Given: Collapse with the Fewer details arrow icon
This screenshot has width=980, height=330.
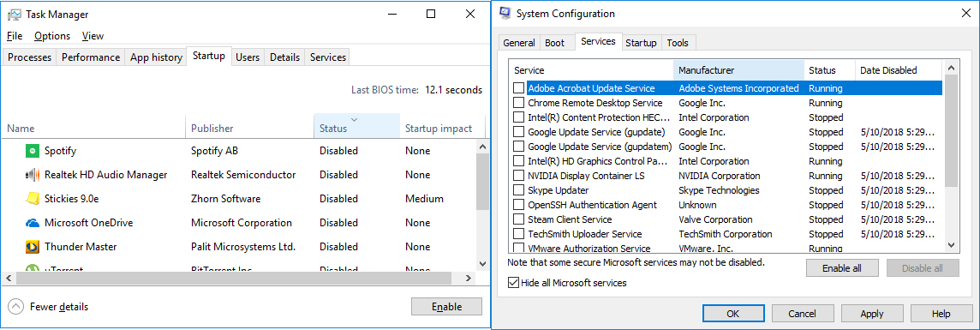Looking at the screenshot, I should [x=15, y=306].
